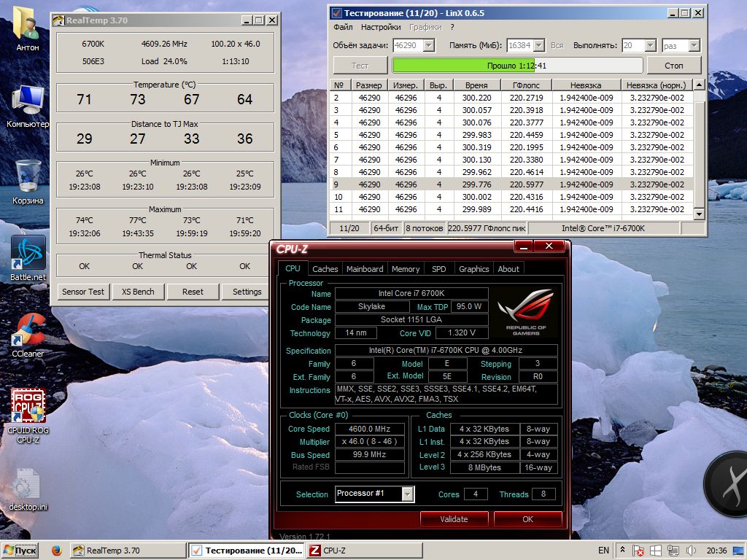Image resolution: width=747 pixels, height=560 pixels.
Task: Click the Время column header in LinX
Action: [x=476, y=85]
